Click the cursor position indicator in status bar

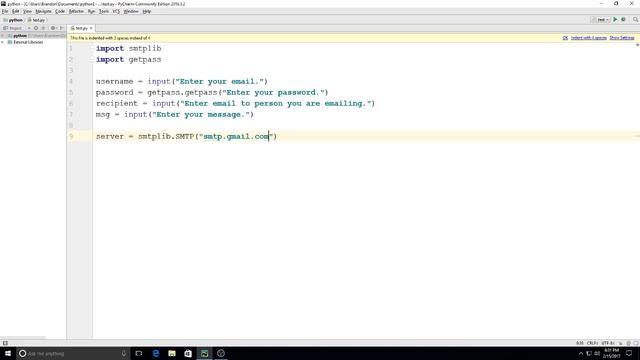580,343
